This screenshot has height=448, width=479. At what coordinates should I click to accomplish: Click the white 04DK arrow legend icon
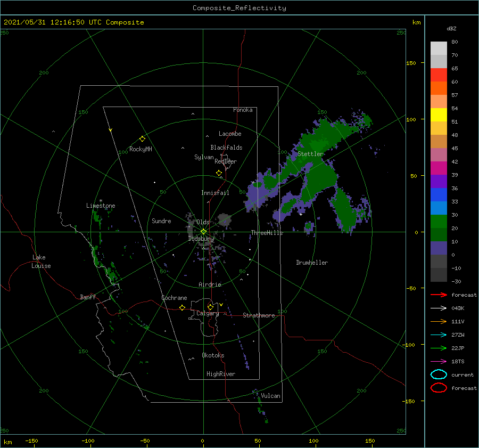click(439, 308)
